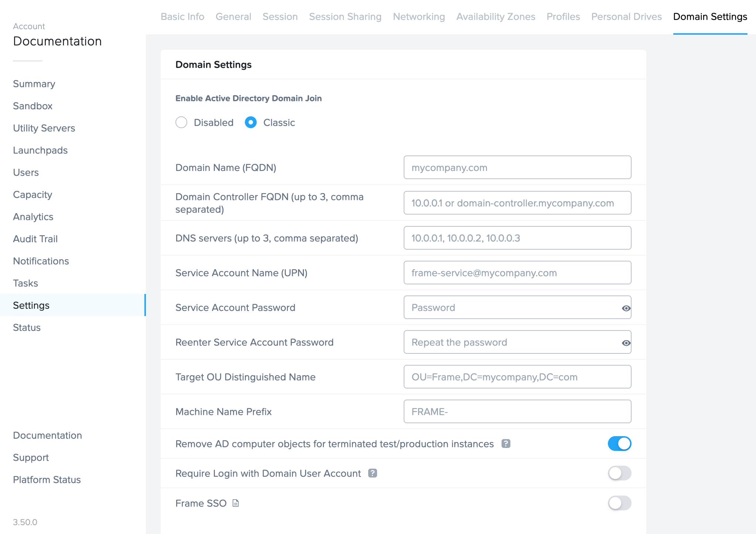Image resolution: width=756 pixels, height=534 pixels.
Task: Turn on the Frame SSO switch
Action: [x=619, y=503]
